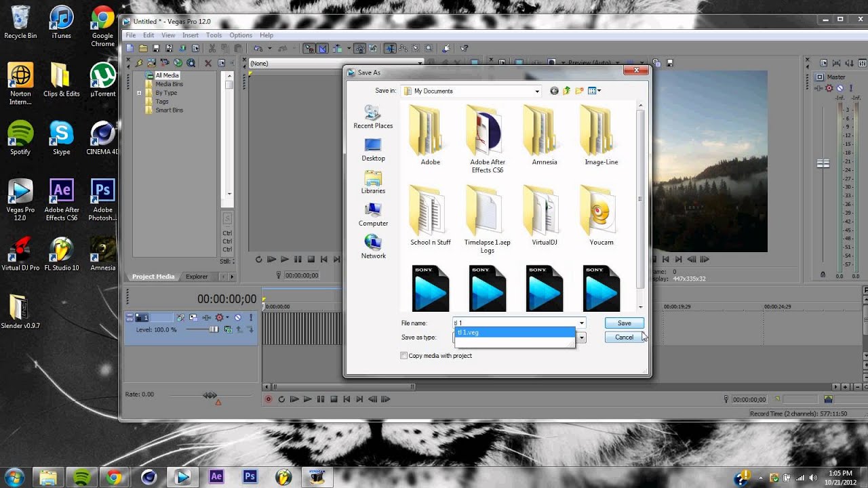This screenshot has width=868, height=488.
Task: Toggle Automatic Crossfades icon in toolbar
Action: tap(322, 48)
